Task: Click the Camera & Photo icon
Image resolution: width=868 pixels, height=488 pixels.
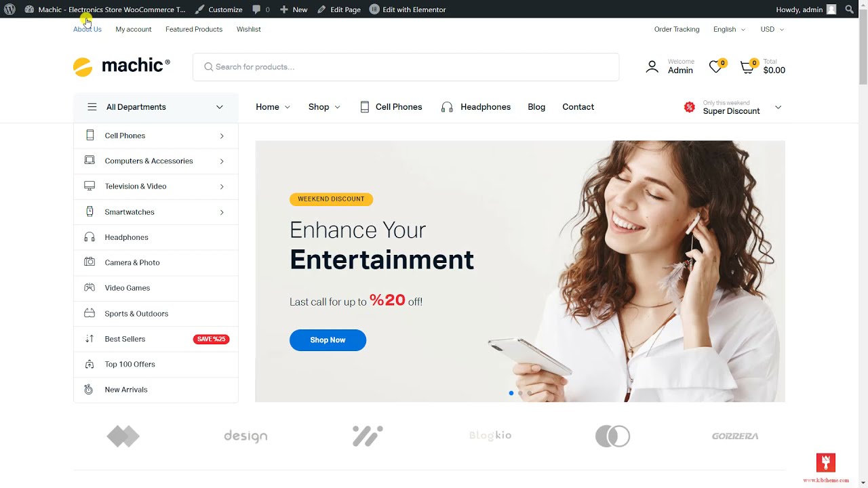Action: pos(90,262)
